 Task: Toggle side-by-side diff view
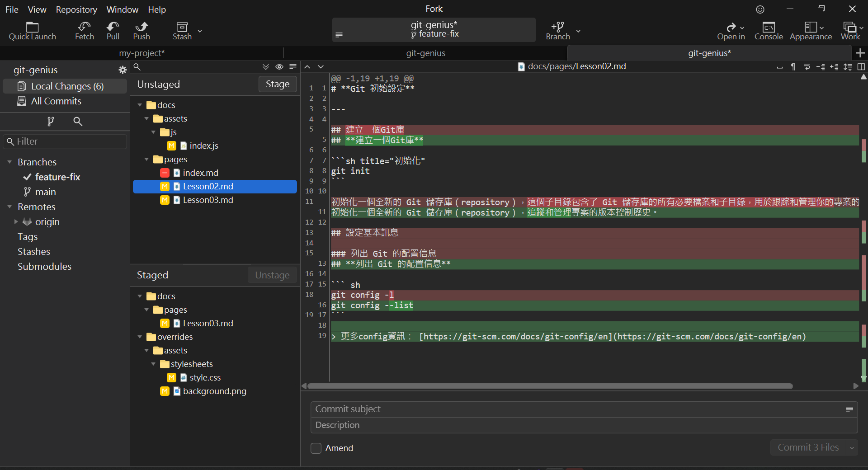click(861, 67)
